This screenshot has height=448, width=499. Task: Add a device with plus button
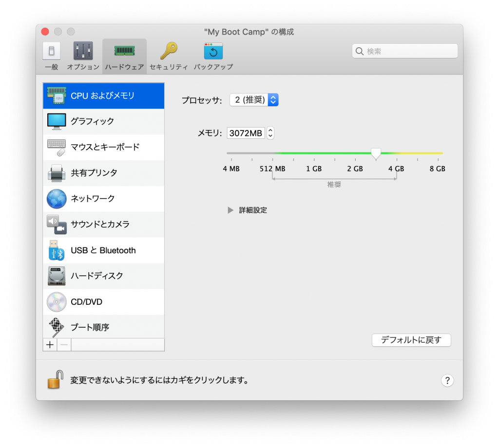50,345
